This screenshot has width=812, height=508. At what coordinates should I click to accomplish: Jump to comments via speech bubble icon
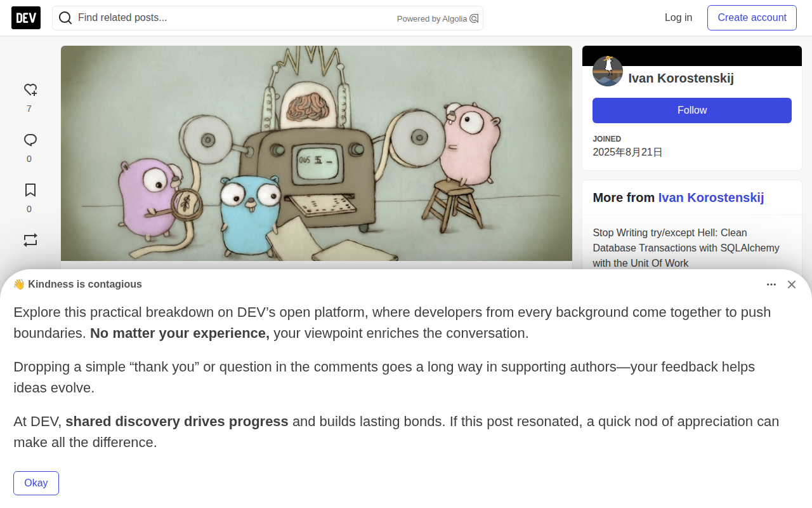30,140
